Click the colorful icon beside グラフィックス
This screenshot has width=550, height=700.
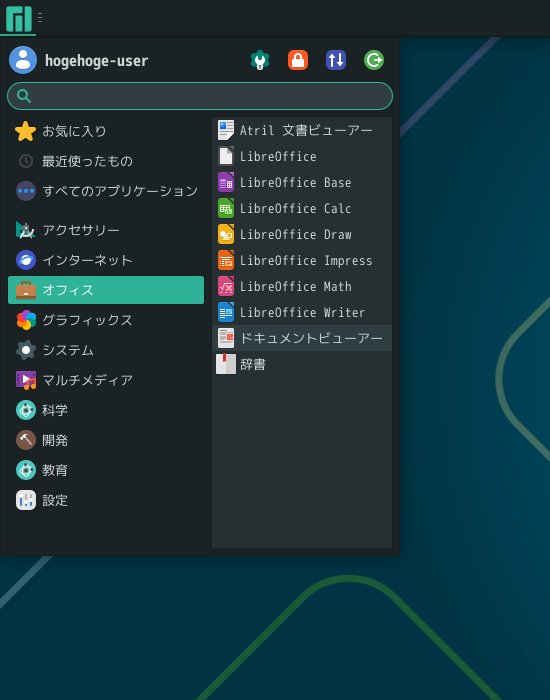[26, 320]
